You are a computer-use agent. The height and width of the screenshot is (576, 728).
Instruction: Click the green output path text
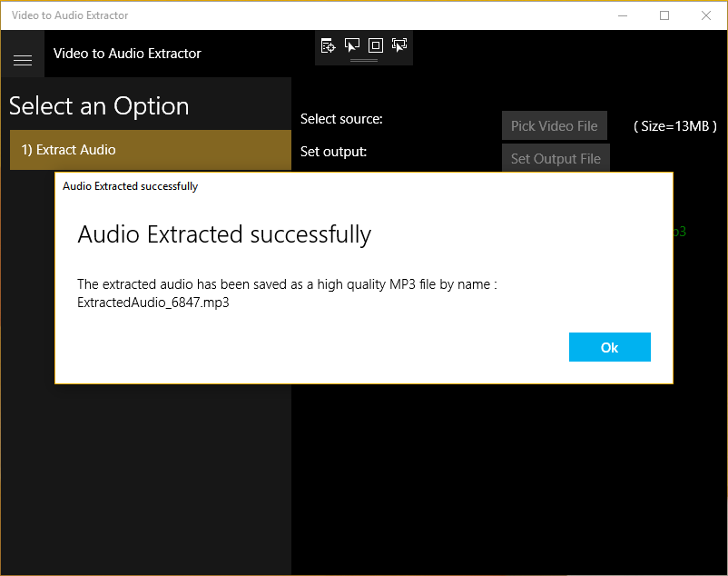point(680,232)
